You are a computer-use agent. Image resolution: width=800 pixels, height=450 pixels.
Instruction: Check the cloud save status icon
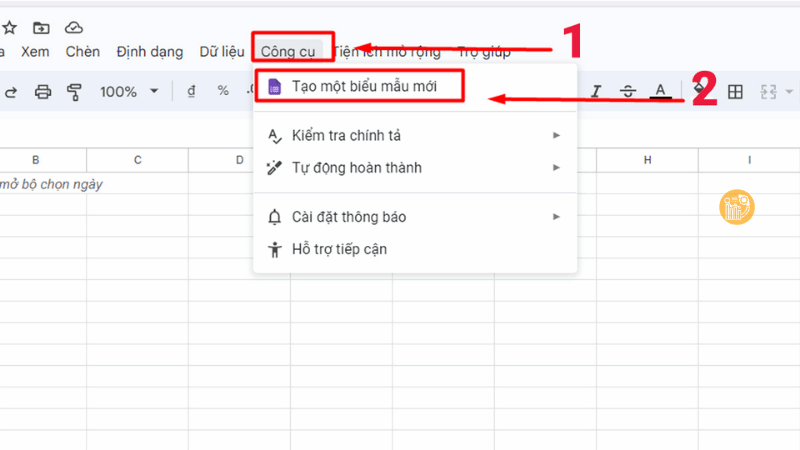[74, 27]
